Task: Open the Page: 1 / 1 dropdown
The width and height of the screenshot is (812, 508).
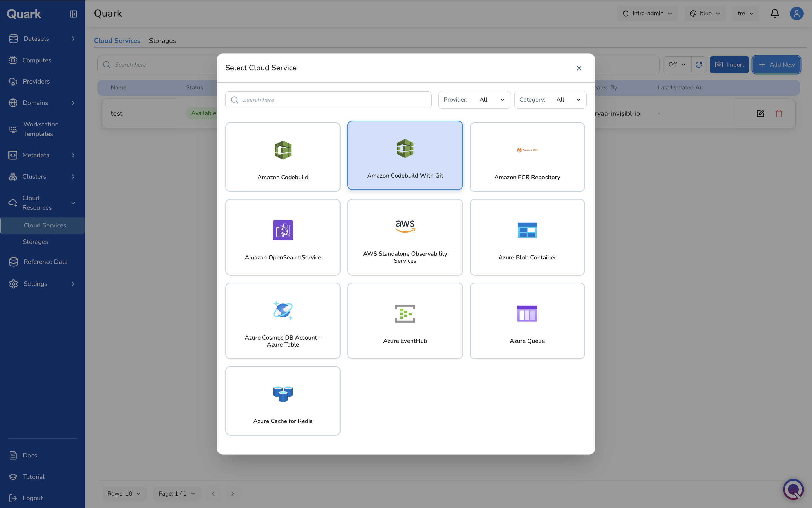Action: pos(176,494)
